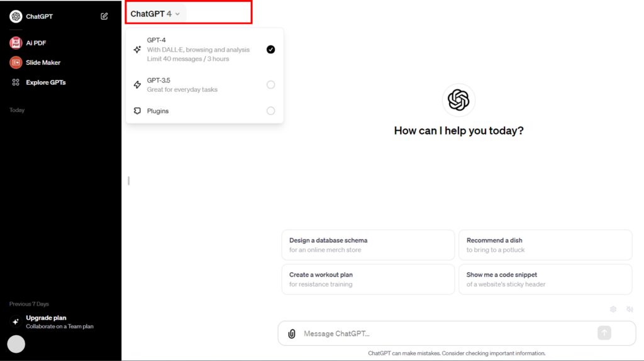Select the GPT-3.5 radio button
This screenshot has height=361, width=644.
click(270, 85)
